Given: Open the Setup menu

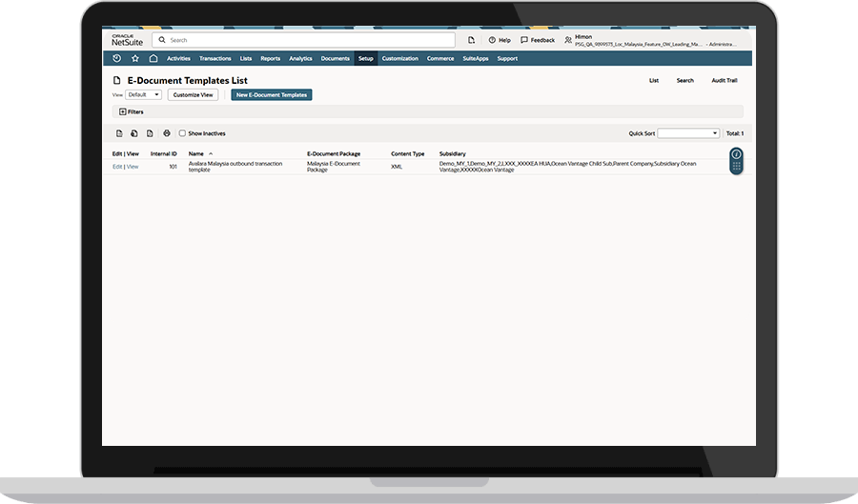Looking at the screenshot, I should pyautogui.click(x=365, y=58).
